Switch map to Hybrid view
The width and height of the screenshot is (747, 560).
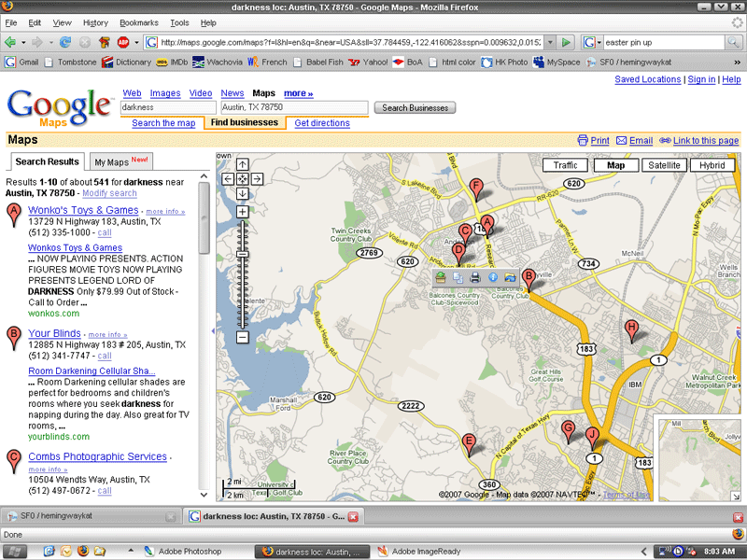(712, 165)
